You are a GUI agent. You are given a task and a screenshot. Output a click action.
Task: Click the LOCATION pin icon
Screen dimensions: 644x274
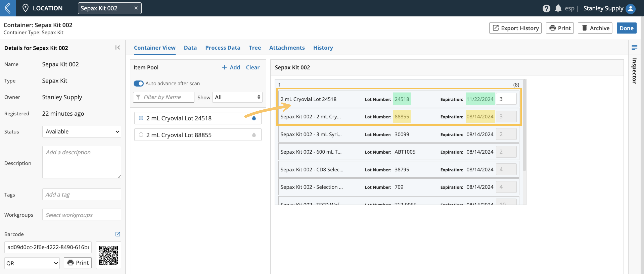tap(25, 8)
